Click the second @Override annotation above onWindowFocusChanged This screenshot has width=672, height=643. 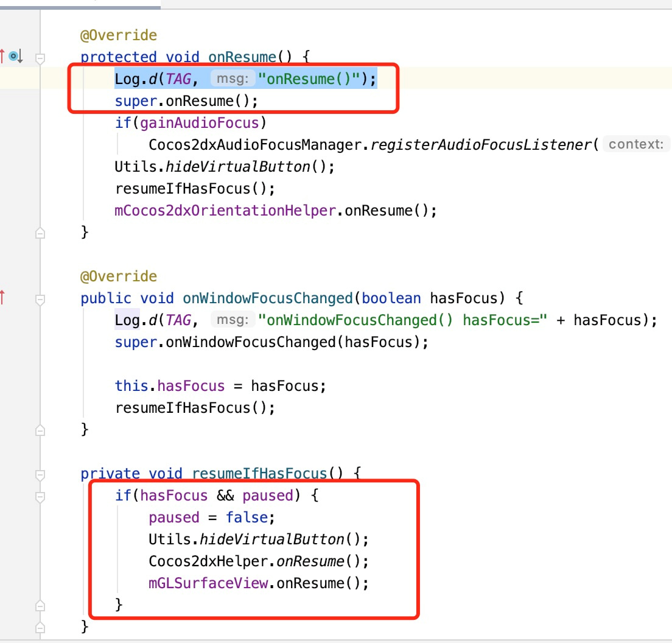click(119, 276)
